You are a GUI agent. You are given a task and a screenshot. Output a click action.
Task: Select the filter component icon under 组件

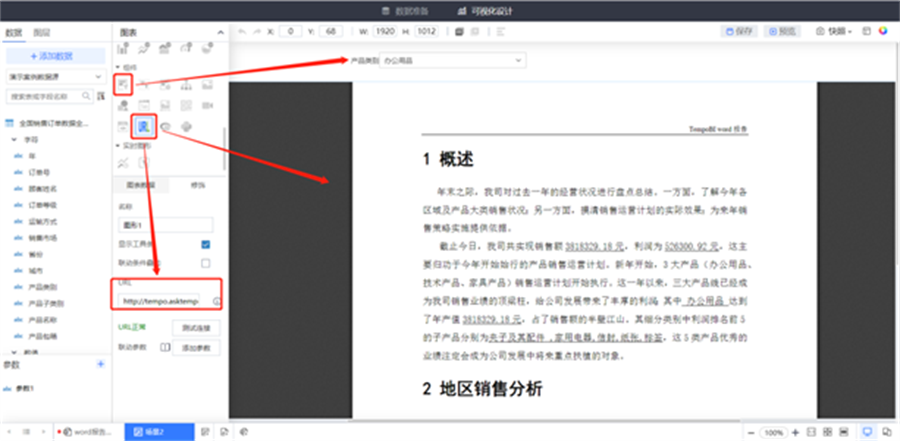point(123,85)
